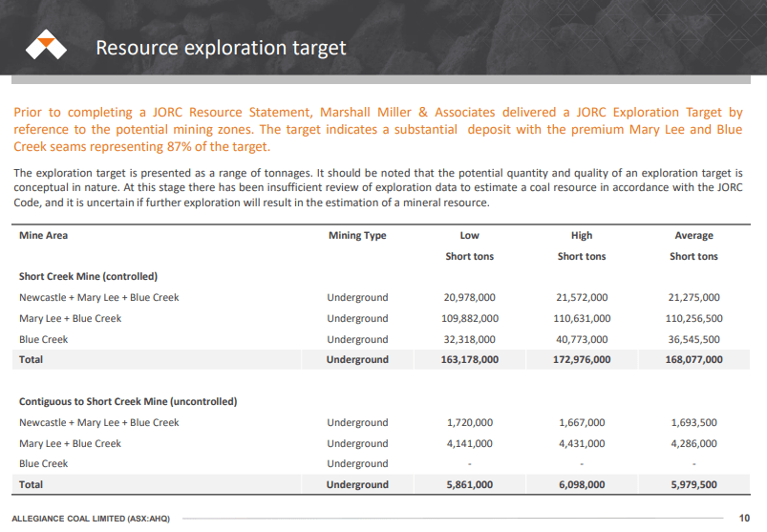
Task: Click the value 4,431,000
Action: [x=582, y=443]
